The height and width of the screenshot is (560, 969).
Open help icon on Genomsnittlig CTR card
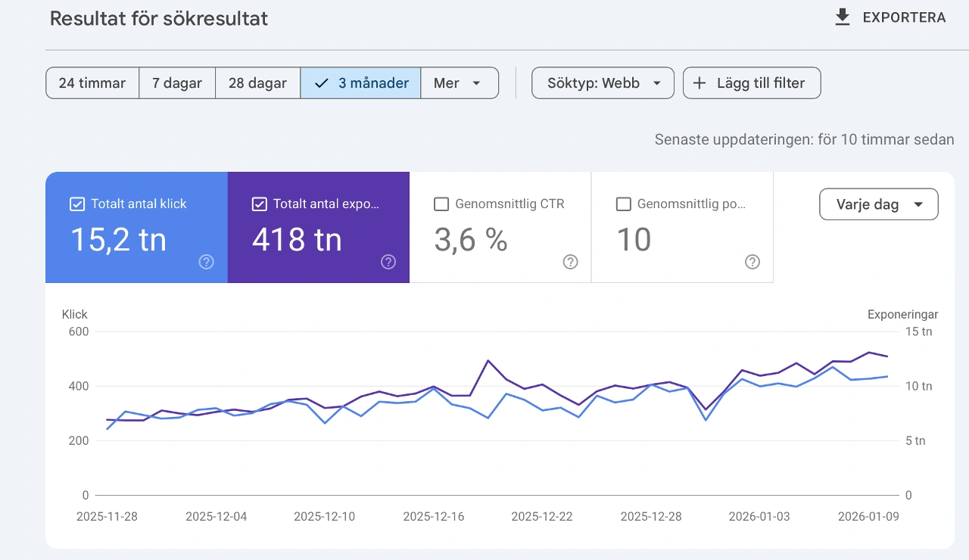point(571,262)
